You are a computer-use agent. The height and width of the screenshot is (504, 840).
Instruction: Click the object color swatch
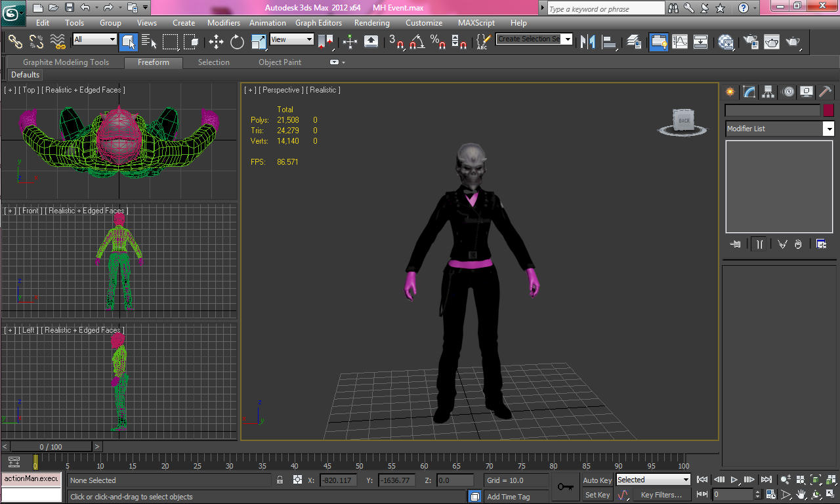click(x=829, y=110)
